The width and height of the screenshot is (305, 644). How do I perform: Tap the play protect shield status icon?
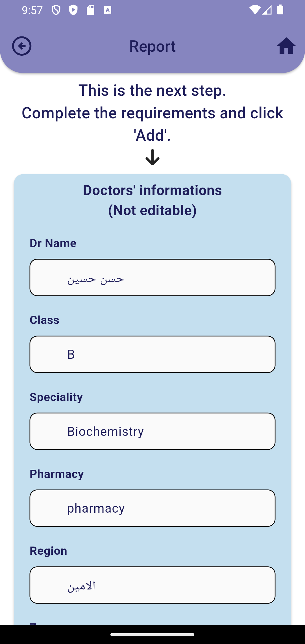tap(73, 10)
